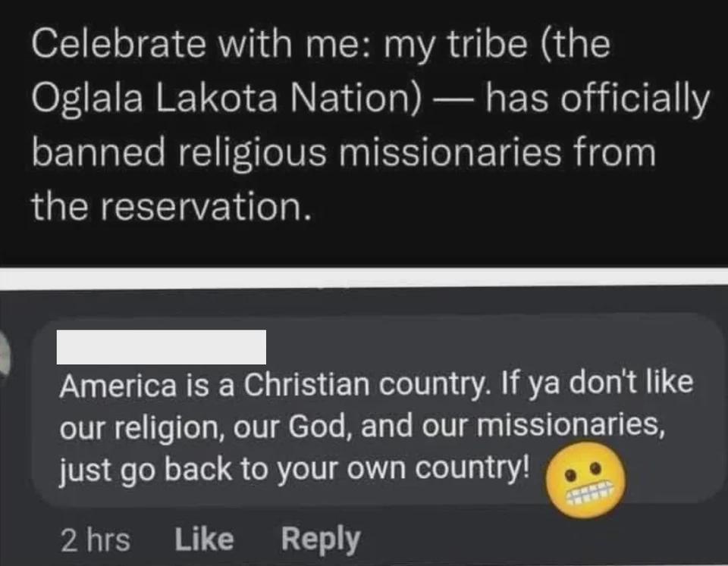Screen dimensions: 728x566
Task: Click the "2 hrs" comment timestamp
Action: click(95, 539)
